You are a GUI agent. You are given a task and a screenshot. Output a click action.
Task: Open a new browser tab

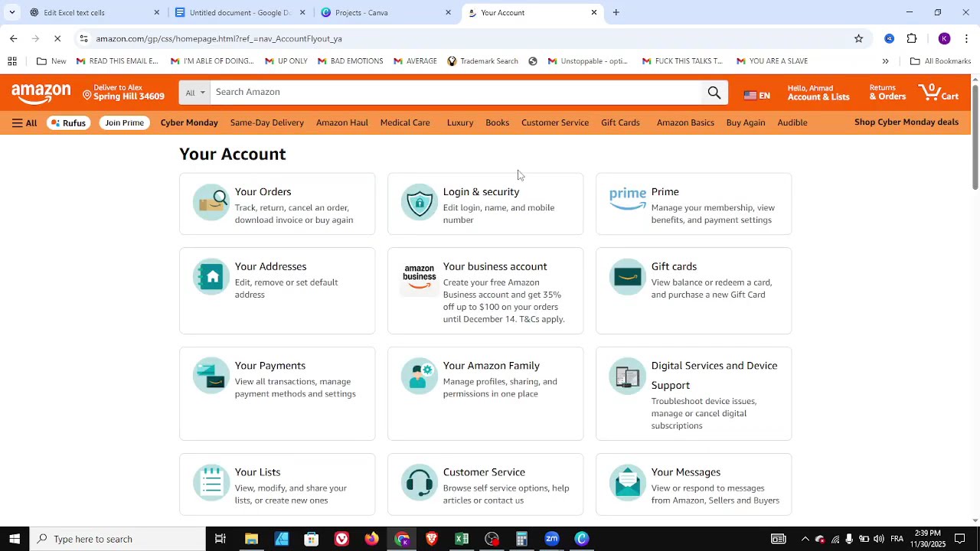click(616, 12)
